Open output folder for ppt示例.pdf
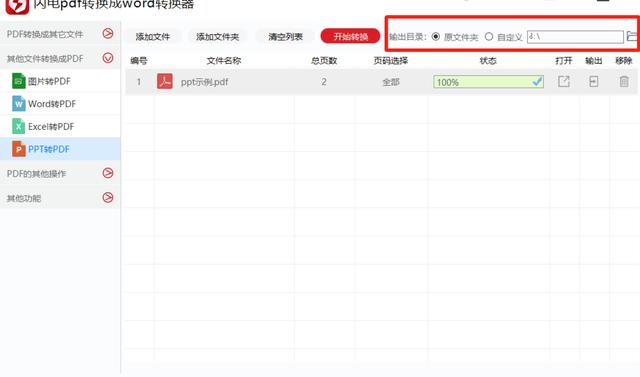This screenshot has height=377, width=640. [x=593, y=82]
